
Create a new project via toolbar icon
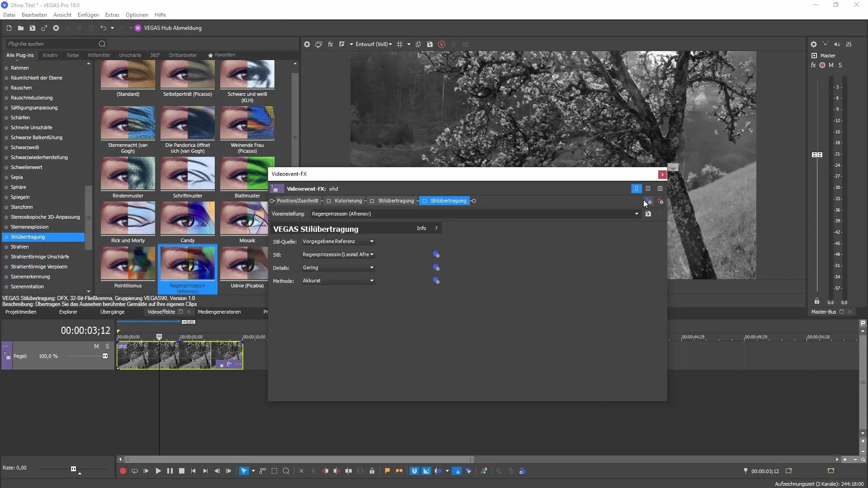pos(9,28)
